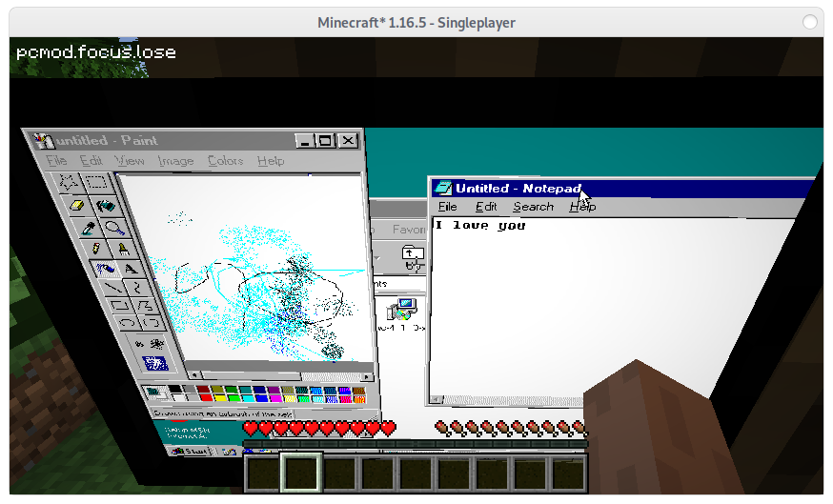Image resolution: width=833 pixels, height=504 pixels.
Task: Select the rectangular Select tool in Paint
Action: coord(96,182)
